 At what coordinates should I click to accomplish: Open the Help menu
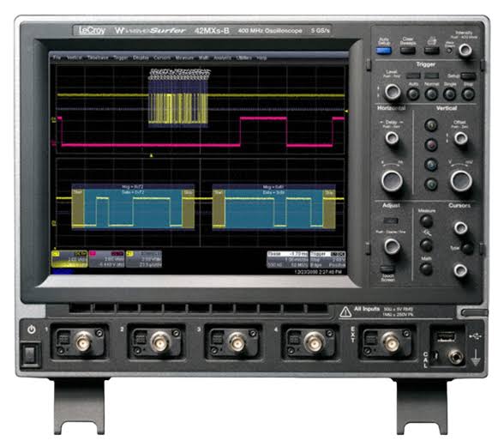tap(261, 57)
